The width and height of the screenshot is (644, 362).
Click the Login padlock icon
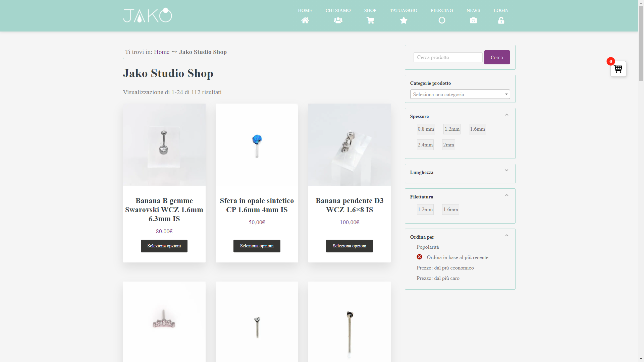coord(501,20)
